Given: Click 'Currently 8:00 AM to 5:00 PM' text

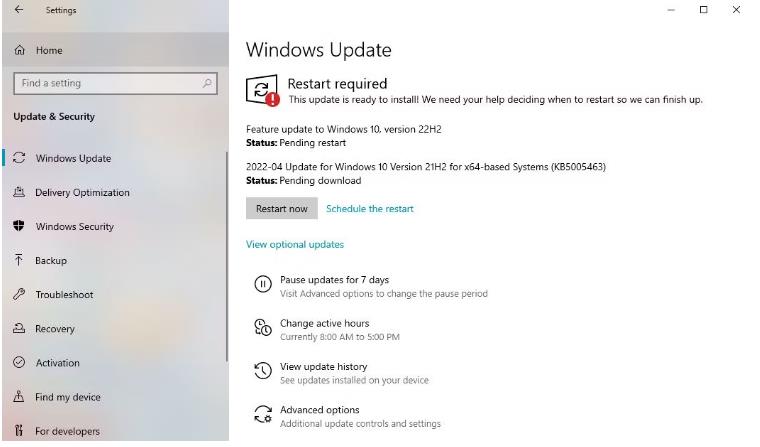Looking at the screenshot, I should [x=340, y=337].
